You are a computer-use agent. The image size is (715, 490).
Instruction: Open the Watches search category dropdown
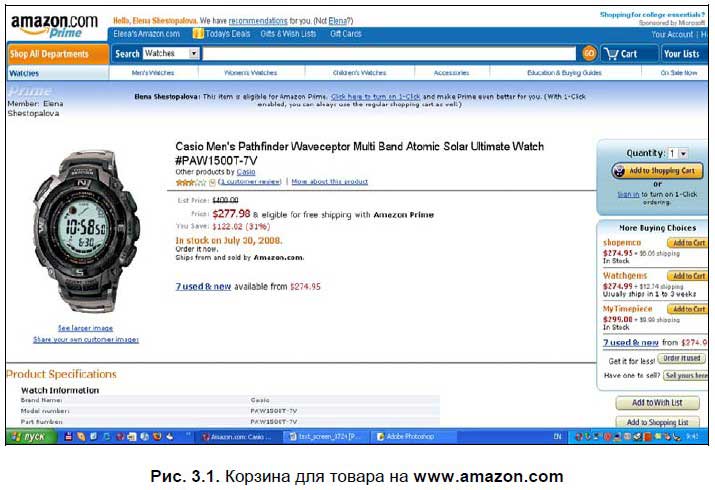point(171,53)
